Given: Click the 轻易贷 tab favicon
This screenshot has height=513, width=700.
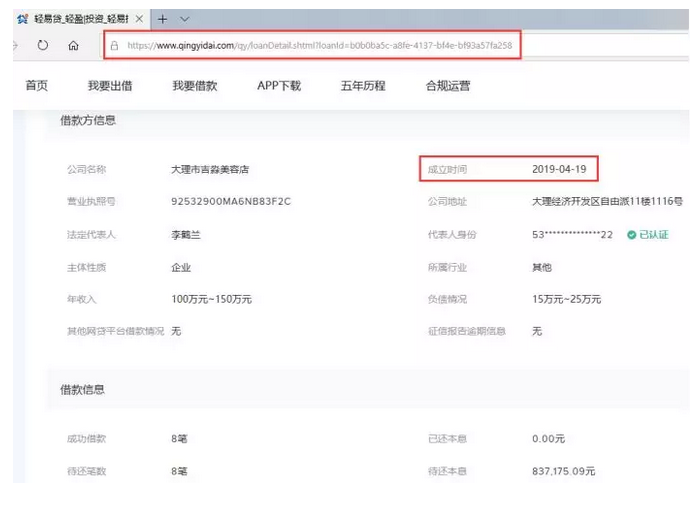Looking at the screenshot, I should 23,19.
